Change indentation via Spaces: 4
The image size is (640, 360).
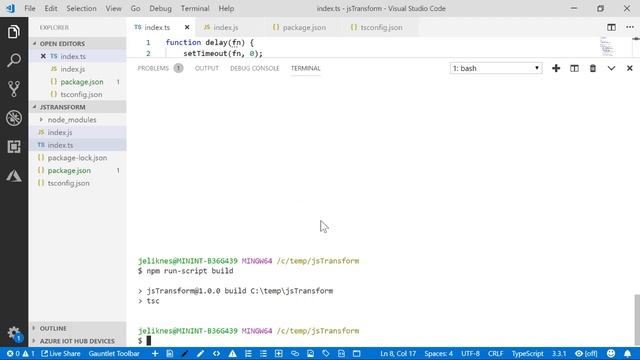tap(438, 353)
